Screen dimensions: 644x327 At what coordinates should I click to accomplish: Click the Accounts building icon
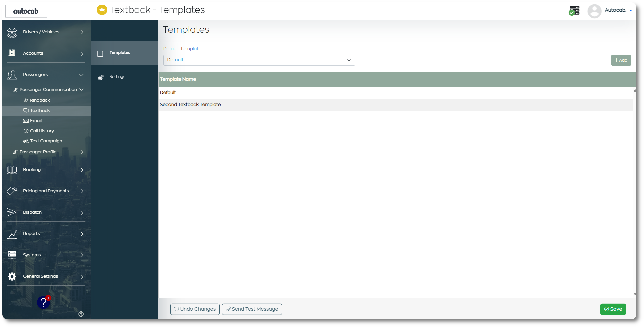(12, 52)
